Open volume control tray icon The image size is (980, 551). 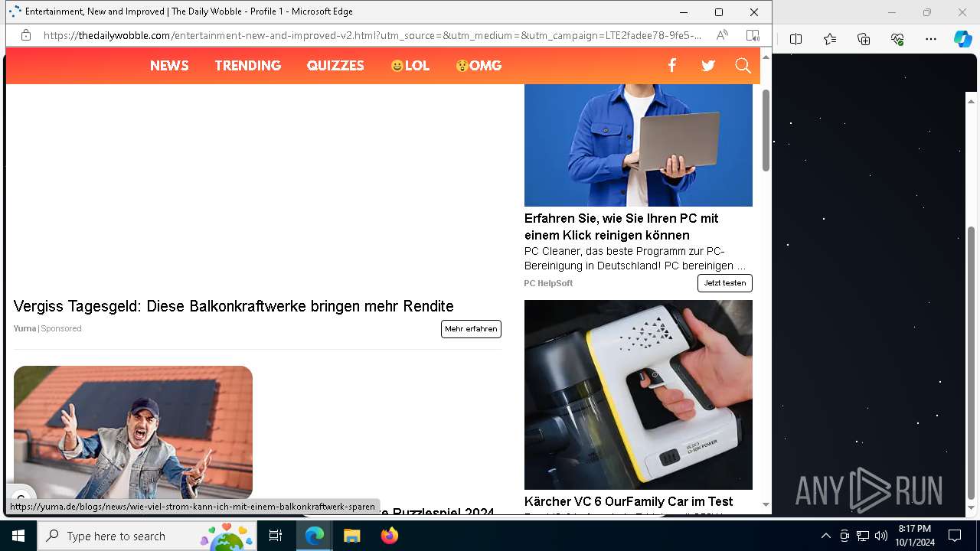coord(881,536)
